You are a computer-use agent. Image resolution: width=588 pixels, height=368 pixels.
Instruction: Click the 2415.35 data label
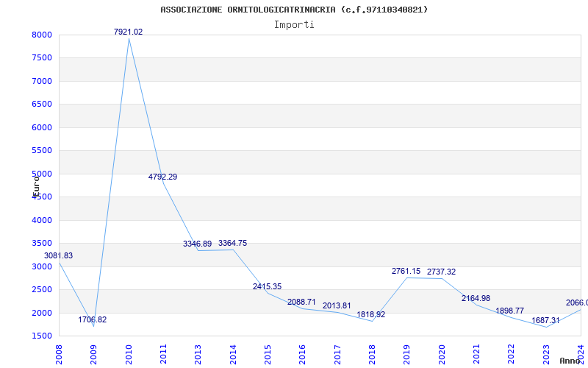click(267, 286)
